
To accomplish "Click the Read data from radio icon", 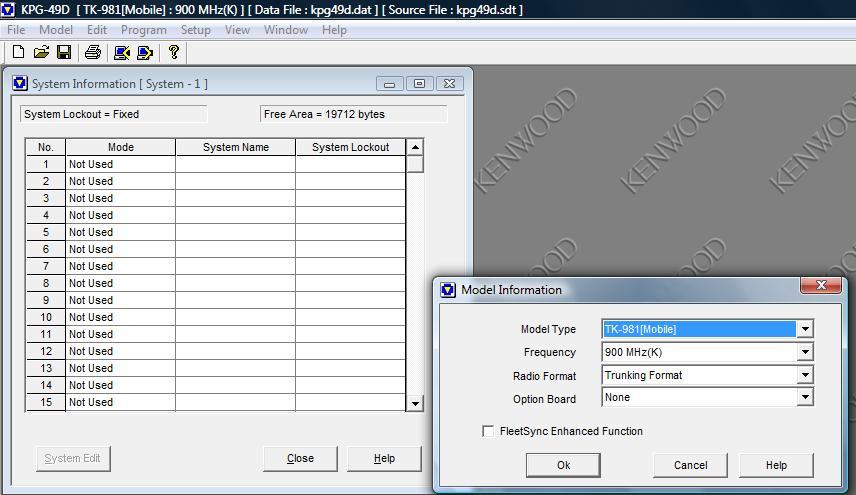I will pos(122,52).
